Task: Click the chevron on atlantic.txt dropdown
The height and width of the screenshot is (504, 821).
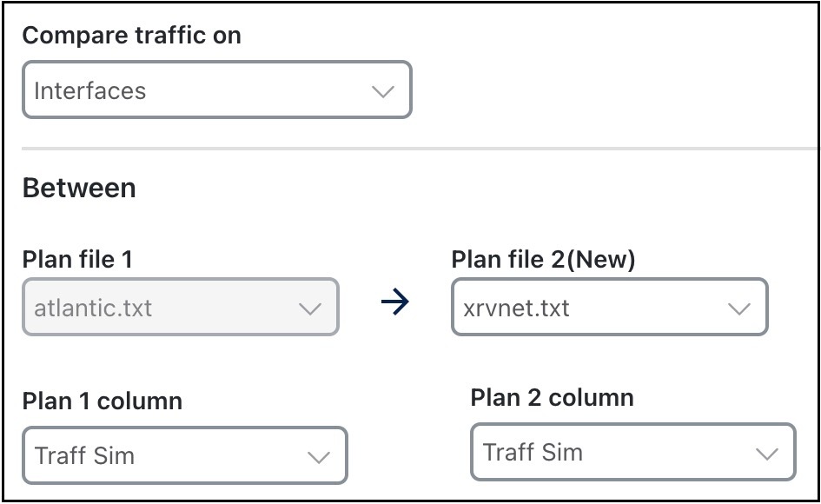Action: [x=312, y=307]
